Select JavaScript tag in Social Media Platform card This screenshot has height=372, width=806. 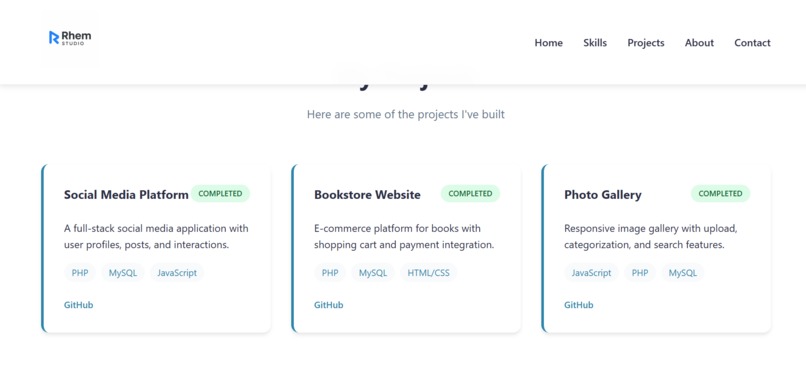click(x=177, y=273)
